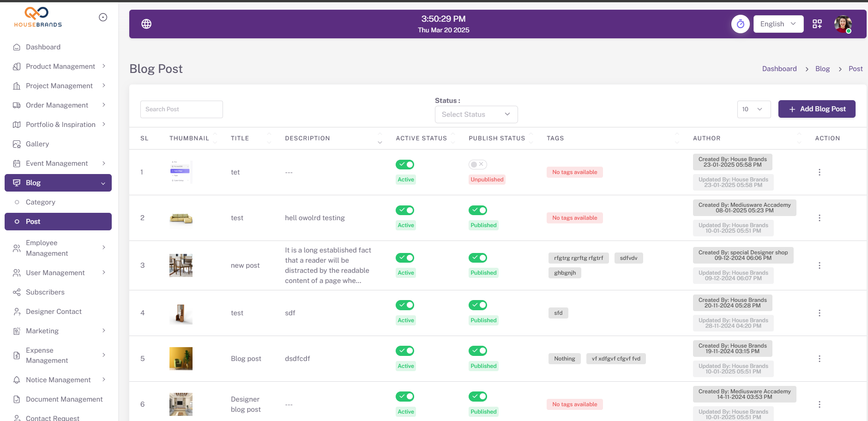Click the sidebar collapse circle icon
Screen dimensions: 868x421
[103, 18]
